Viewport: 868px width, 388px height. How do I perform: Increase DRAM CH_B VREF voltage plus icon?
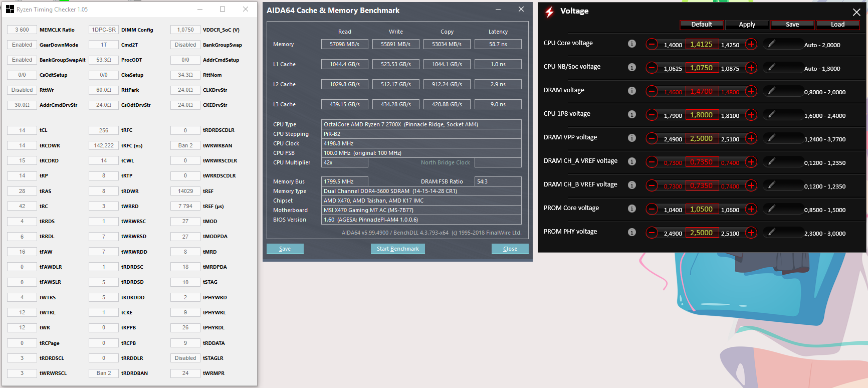pos(751,186)
